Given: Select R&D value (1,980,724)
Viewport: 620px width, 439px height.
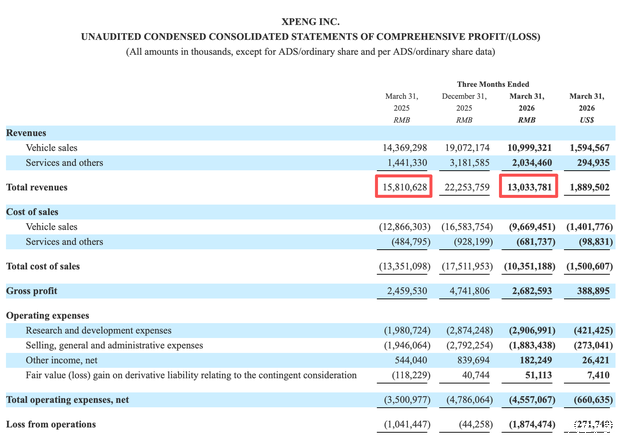Looking at the screenshot, I should (407, 331).
